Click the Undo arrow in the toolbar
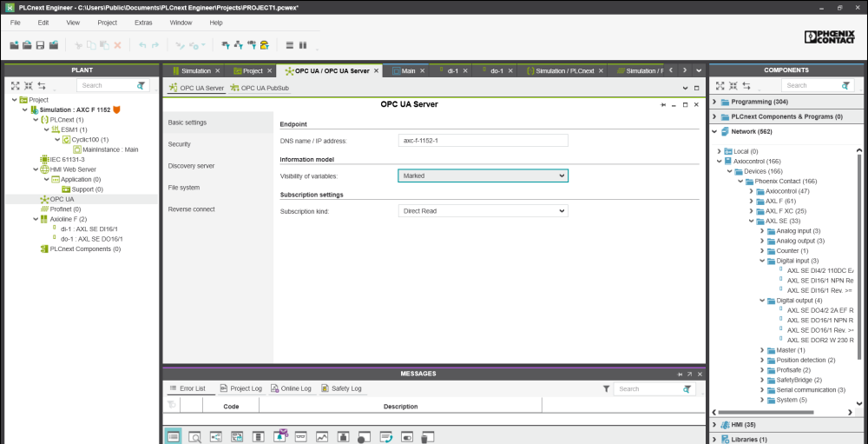The width and height of the screenshot is (868, 444). click(142, 45)
